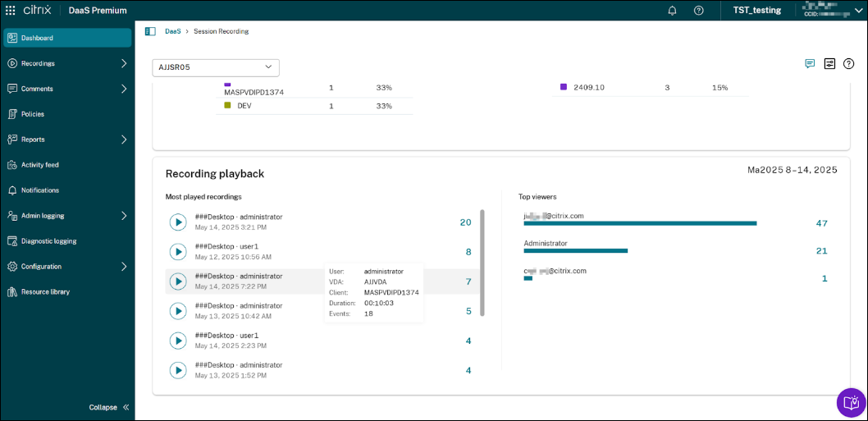The image size is (868, 421).
Task: Expand the Reports sidebar submenu
Action: click(124, 140)
